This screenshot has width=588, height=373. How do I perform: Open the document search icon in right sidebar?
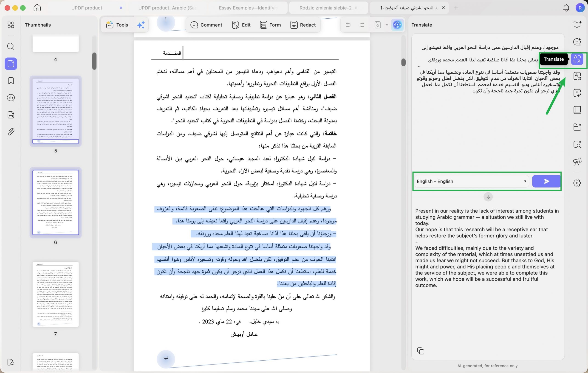point(577,144)
